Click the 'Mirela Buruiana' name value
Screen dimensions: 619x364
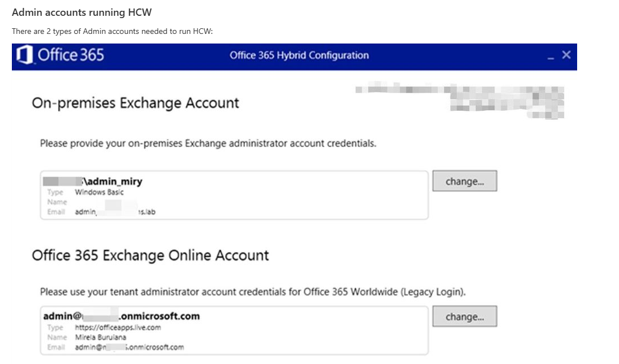point(101,337)
